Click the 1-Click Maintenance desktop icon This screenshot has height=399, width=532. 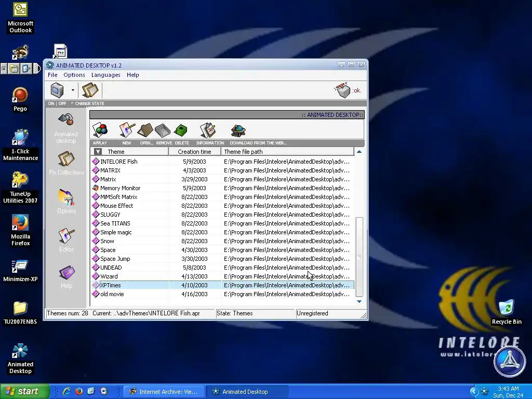tap(20, 145)
